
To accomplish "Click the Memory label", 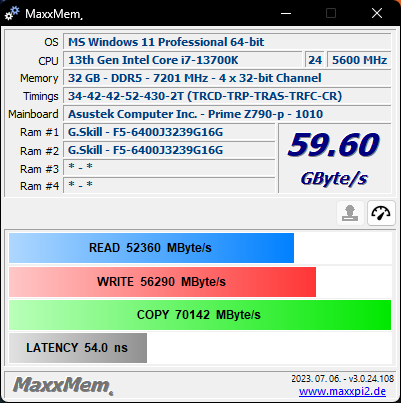I will (39, 78).
